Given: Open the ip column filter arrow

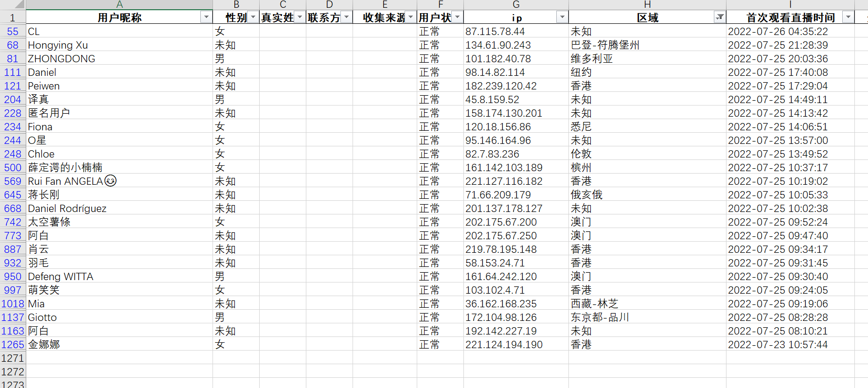Looking at the screenshot, I should click(562, 18).
